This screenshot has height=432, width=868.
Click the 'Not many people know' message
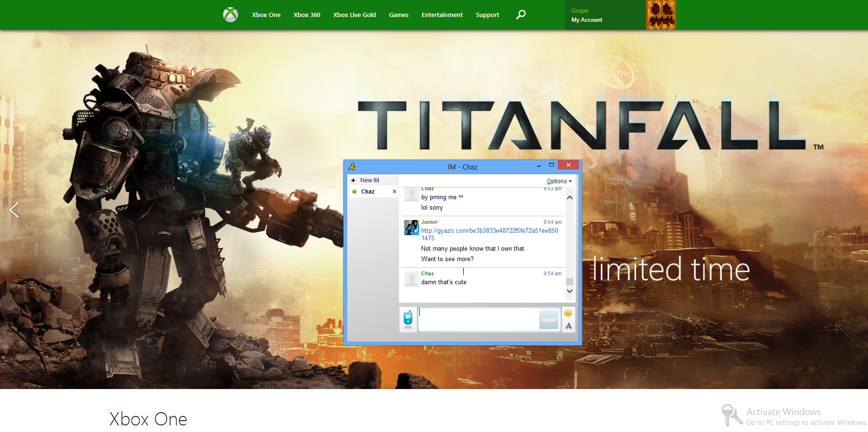click(x=473, y=249)
